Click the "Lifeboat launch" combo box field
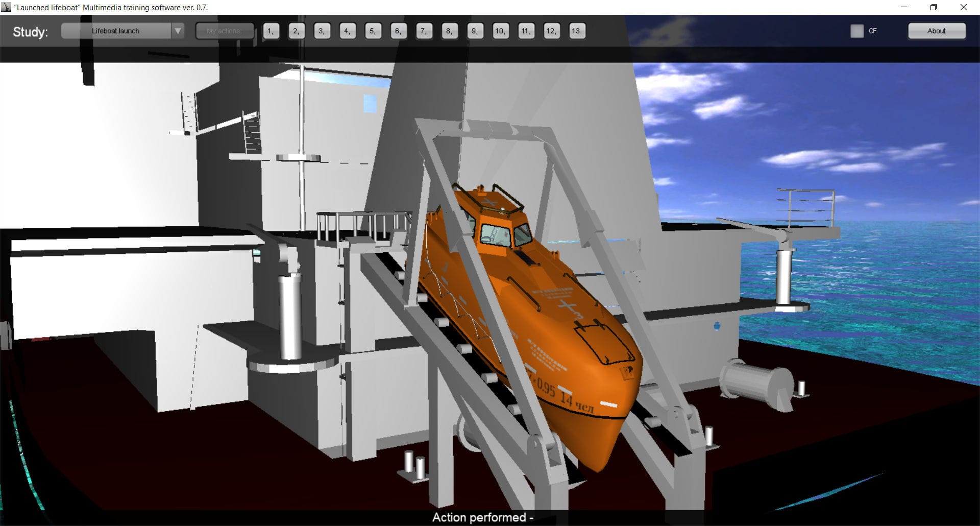This screenshot has width=980, height=526. [x=115, y=31]
